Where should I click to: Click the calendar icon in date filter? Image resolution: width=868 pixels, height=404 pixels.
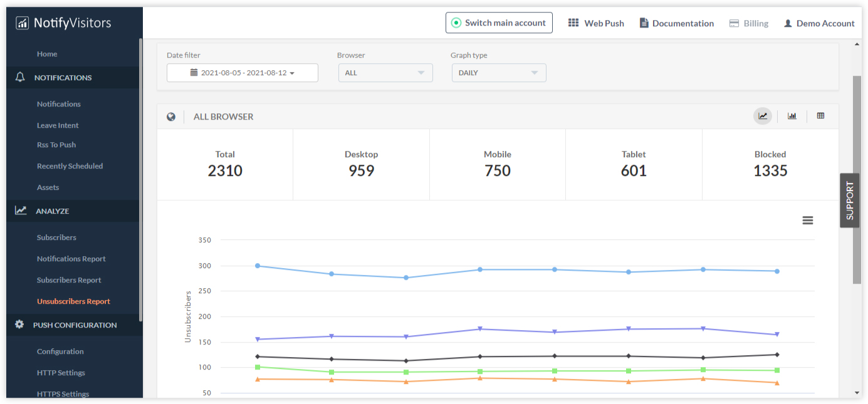coord(194,73)
